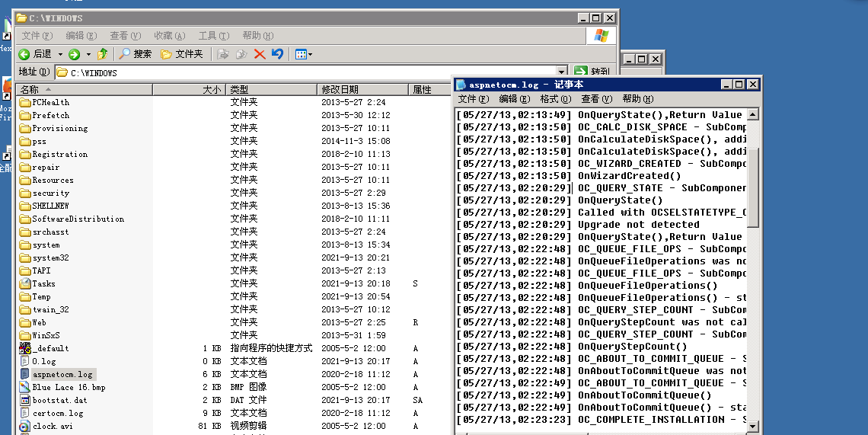
Task: Go back with the 后退 button in Explorer
Action: [35, 54]
